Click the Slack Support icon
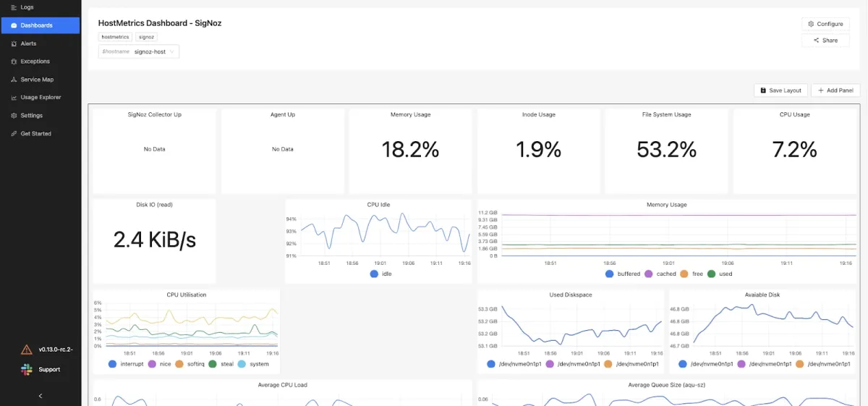 pos(26,370)
